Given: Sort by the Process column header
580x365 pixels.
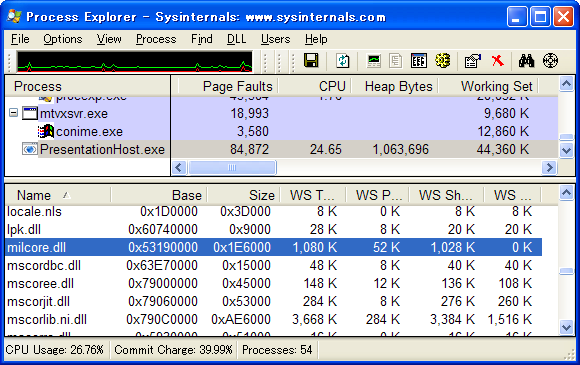Looking at the screenshot, I should tap(88, 86).
